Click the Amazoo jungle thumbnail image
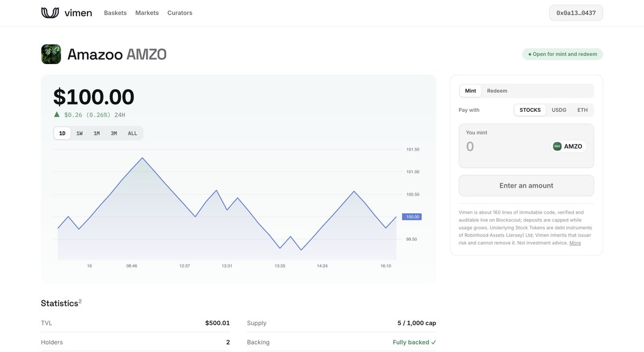644x352 pixels. (51, 54)
